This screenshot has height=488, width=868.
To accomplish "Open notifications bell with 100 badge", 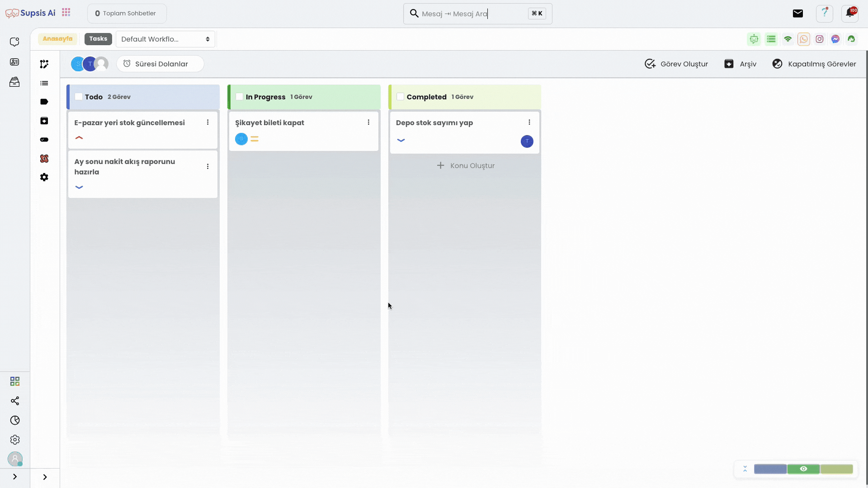I will (x=850, y=13).
